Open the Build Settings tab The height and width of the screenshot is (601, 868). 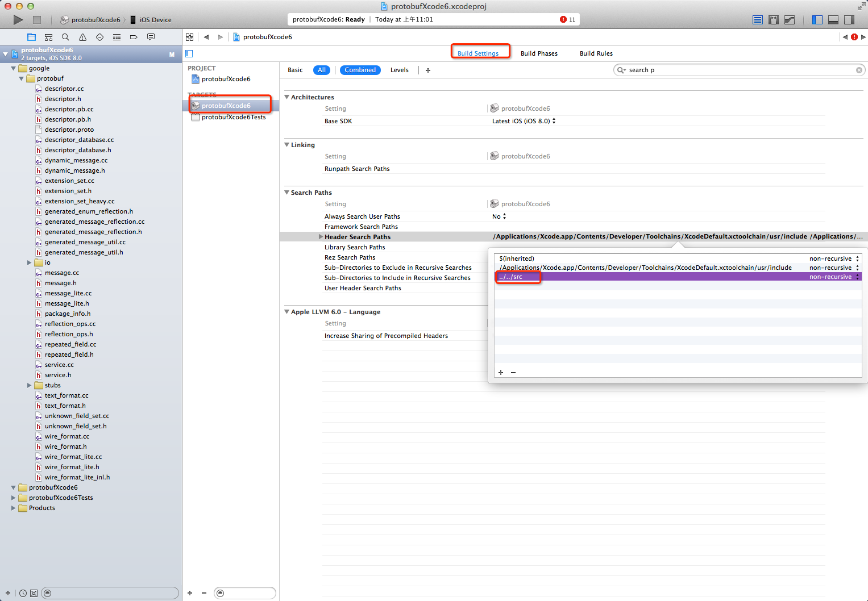(478, 53)
